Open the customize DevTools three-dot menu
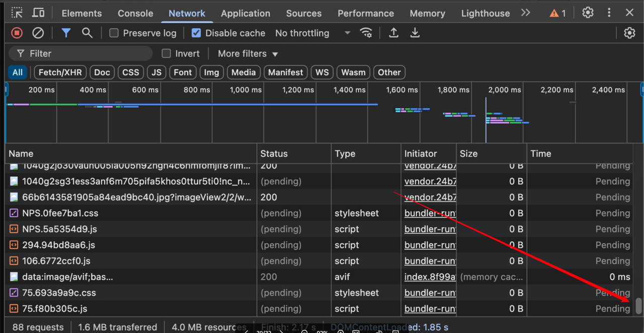 pos(609,13)
